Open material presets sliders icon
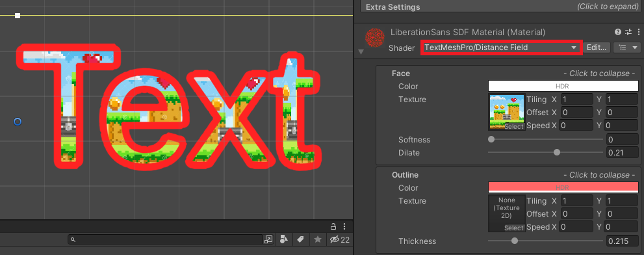This screenshot has height=255, width=644. coord(628,32)
